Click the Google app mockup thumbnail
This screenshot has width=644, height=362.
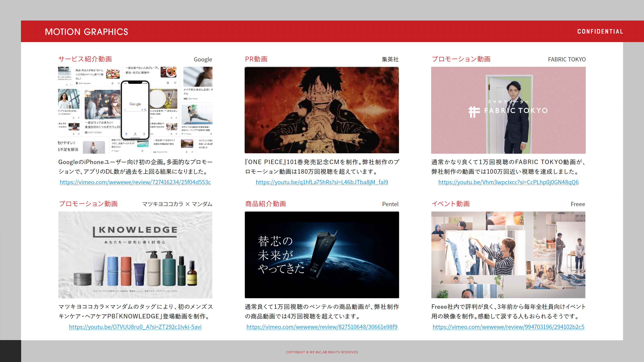tap(135, 110)
